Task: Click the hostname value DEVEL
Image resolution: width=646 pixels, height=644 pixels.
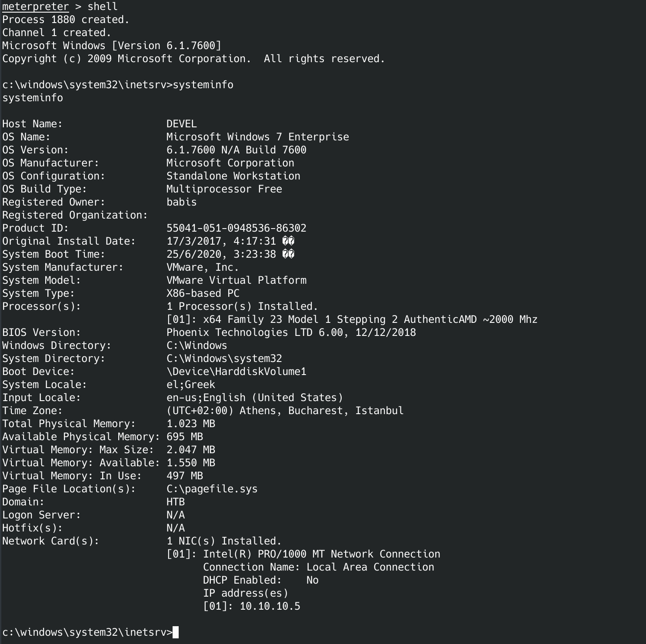Action: (181, 124)
